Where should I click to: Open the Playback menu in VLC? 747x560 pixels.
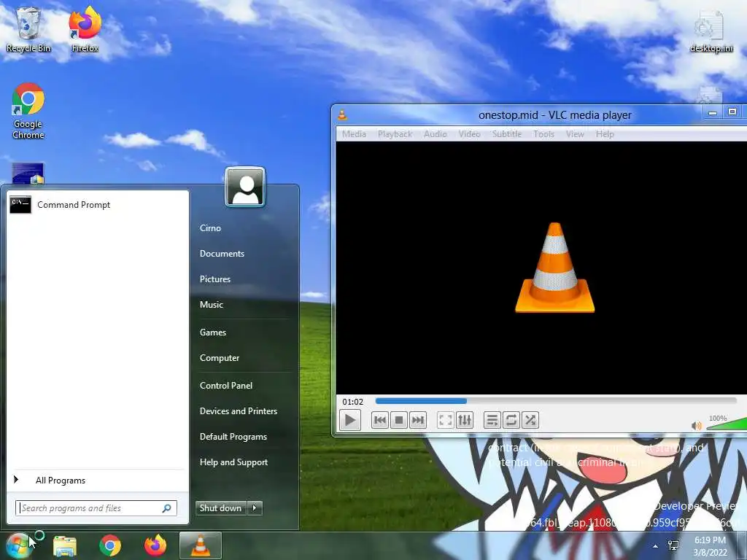click(395, 134)
